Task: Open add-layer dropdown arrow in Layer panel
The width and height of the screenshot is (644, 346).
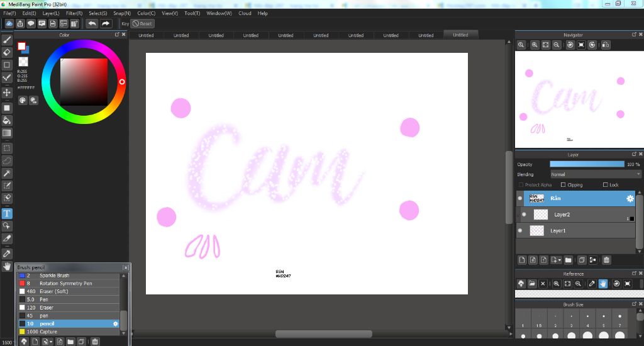Action: 559,260
